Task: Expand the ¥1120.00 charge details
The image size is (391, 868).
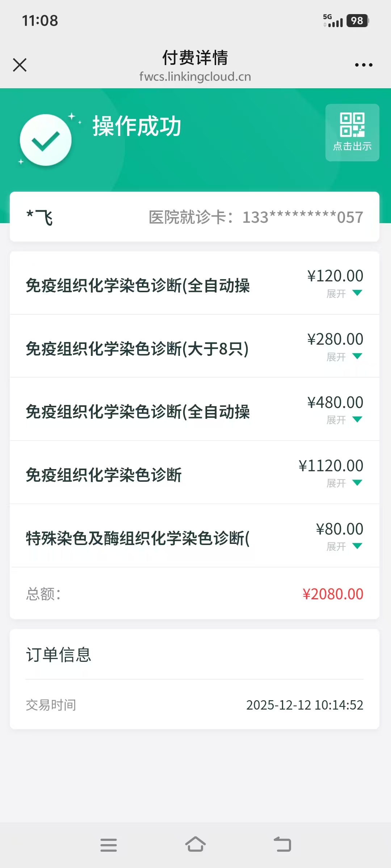Action: (x=344, y=483)
